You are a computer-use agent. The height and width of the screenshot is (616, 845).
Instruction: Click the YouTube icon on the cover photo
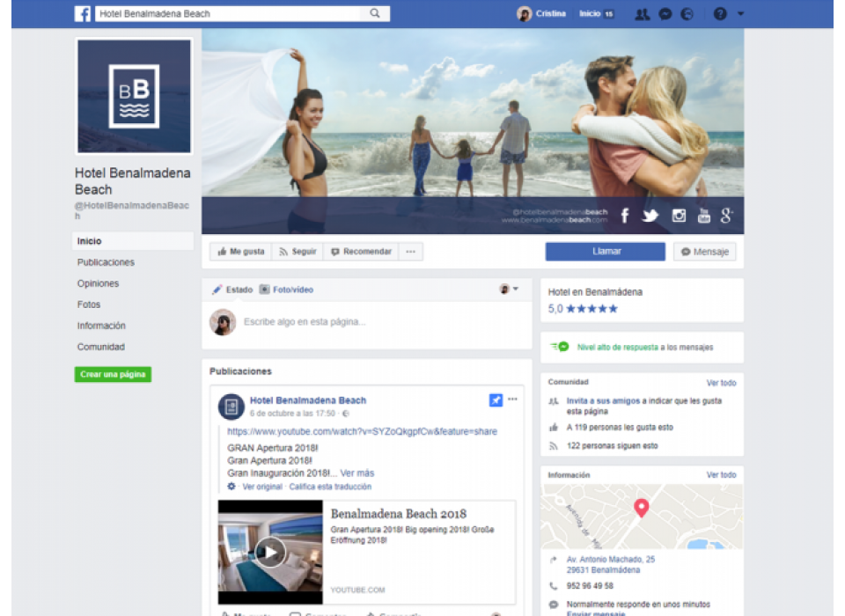click(704, 216)
